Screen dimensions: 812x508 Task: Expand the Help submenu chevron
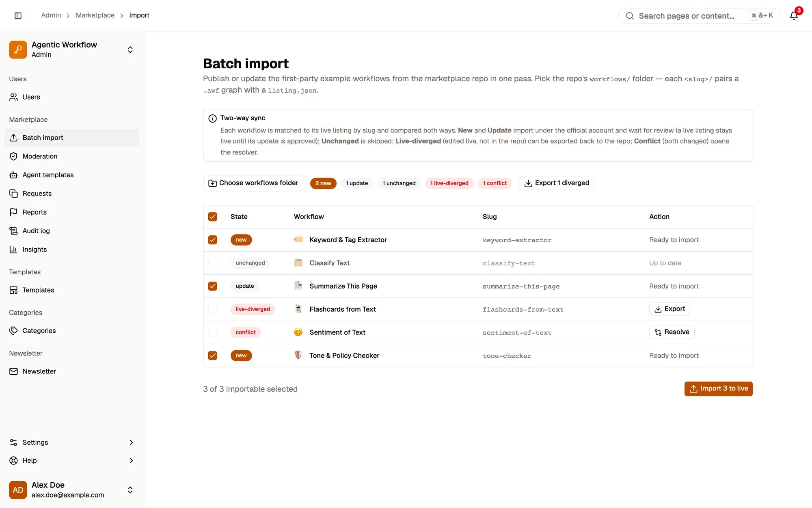(x=131, y=460)
